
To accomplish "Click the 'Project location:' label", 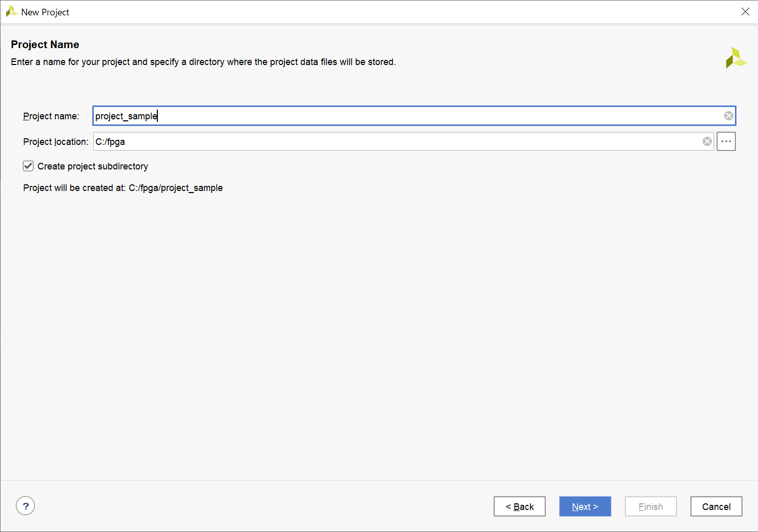I will (55, 142).
